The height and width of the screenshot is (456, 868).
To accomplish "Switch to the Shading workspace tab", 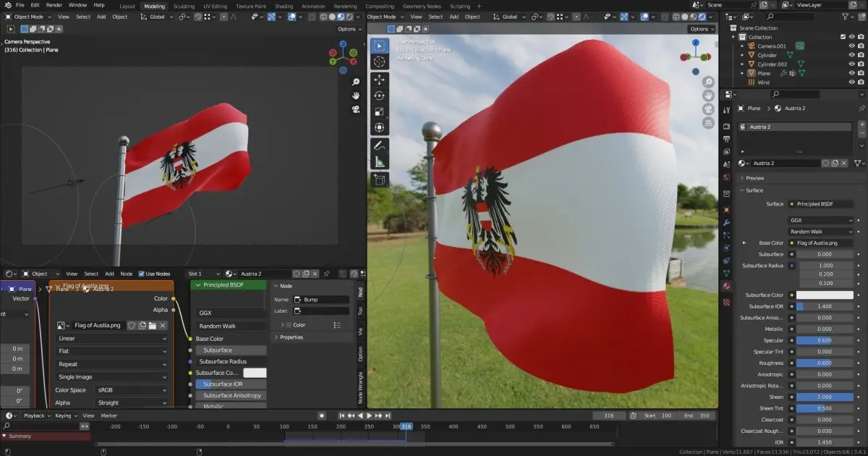I will (x=284, y=6).
